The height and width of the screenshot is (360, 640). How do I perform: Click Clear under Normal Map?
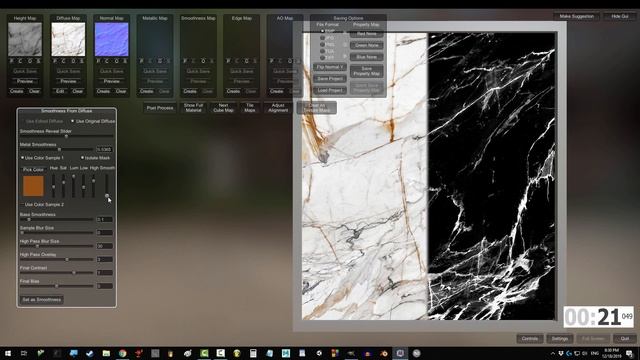click(121, 91)
